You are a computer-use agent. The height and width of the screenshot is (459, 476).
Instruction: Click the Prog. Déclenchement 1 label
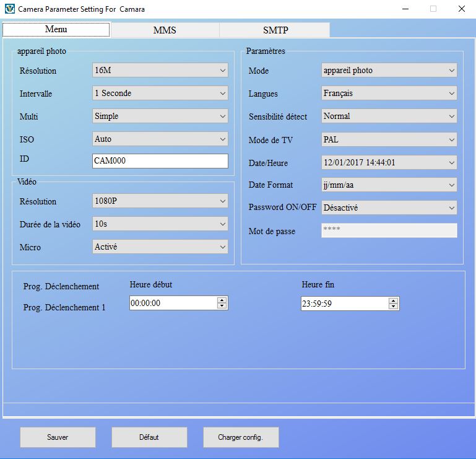(64, 307)
